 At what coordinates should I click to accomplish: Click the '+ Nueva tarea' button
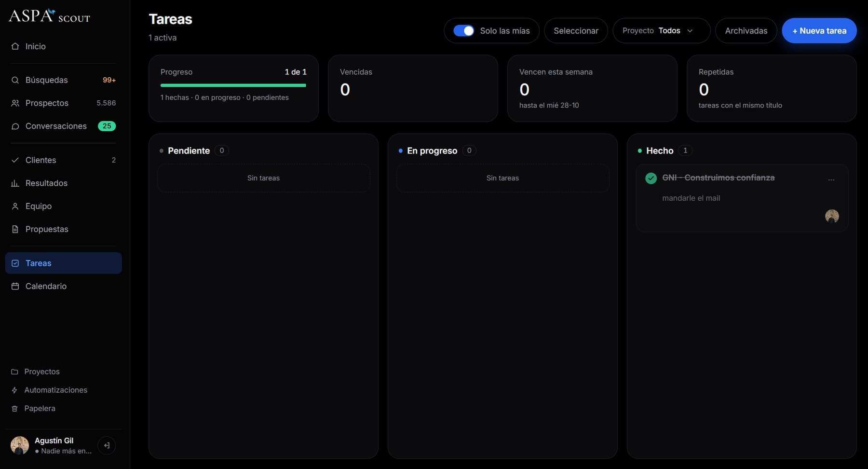(819, 31)
